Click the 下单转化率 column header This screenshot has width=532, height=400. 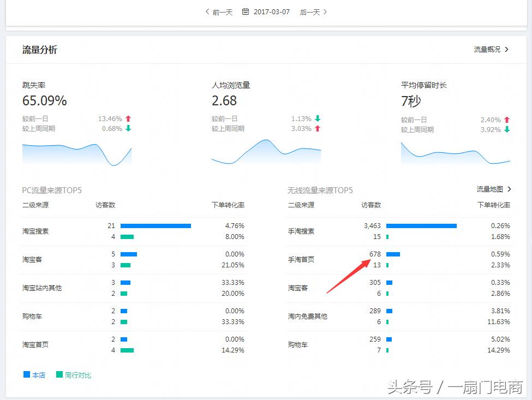(x=229, y=205)
